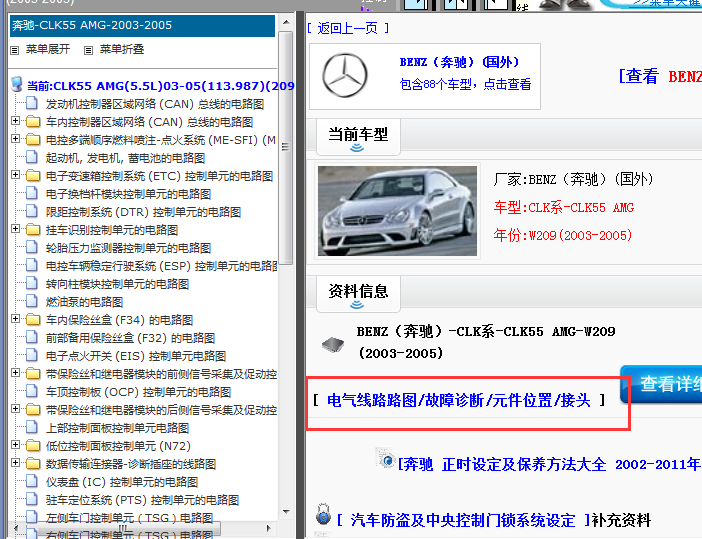Click the computer icon beside 当前:CLK55 AMG
The image size is (702, 539).
point(17,84)
